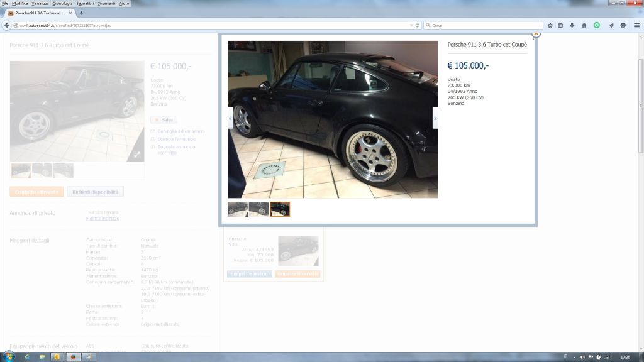This screenshot has height=362, width=644.
Task: Open the Firefox hamburger menu
Action: click(x=636, y=25)
